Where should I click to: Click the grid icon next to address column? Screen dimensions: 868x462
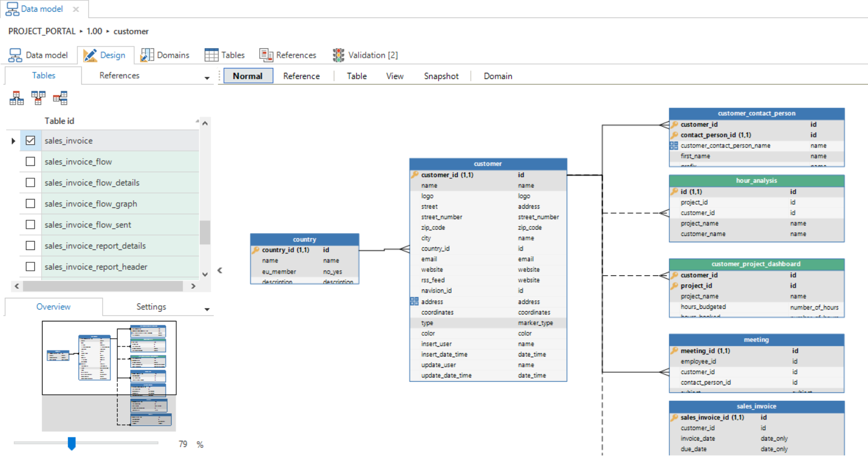[x=414, y=302]
